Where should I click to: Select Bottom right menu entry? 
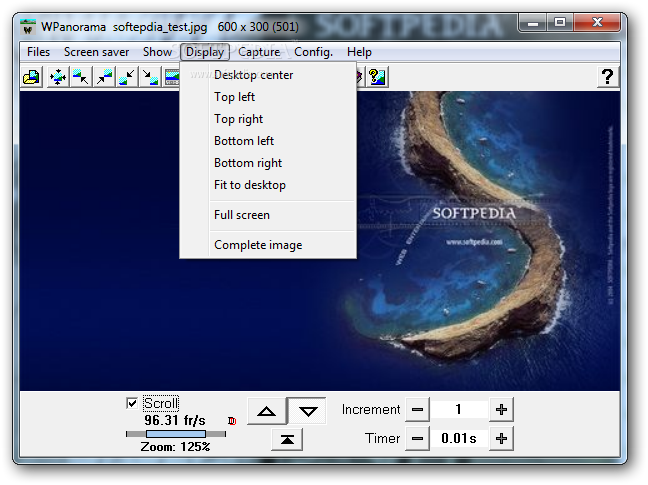[268, 163]
